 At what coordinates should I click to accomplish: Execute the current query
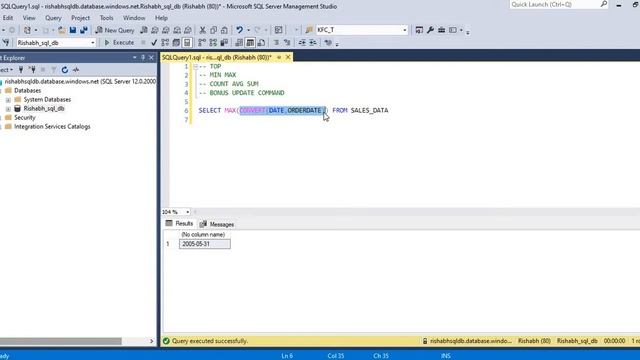(119, 42)
